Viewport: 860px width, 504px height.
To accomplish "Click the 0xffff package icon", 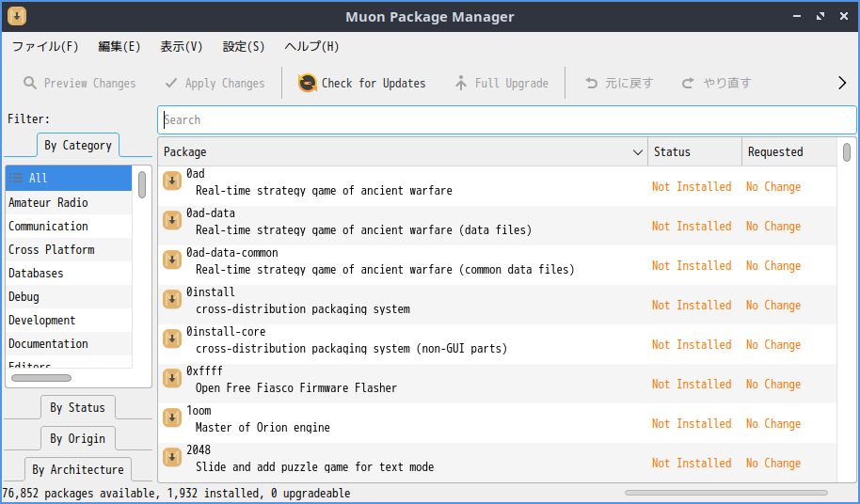I will coord(172,378).
